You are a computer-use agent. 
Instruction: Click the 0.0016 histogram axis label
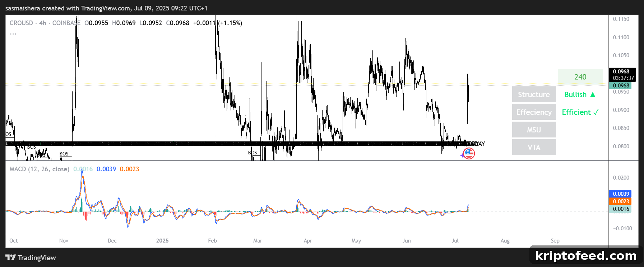620,209
